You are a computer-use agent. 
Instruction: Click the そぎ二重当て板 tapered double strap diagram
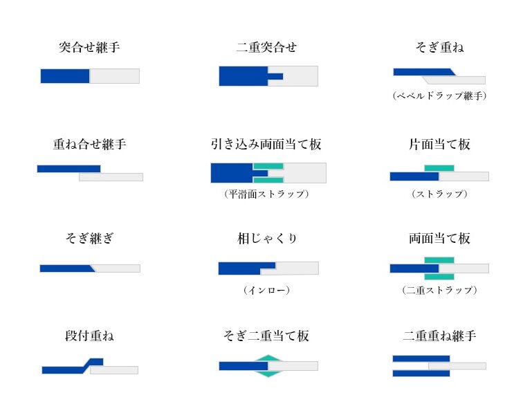point(268,366)
